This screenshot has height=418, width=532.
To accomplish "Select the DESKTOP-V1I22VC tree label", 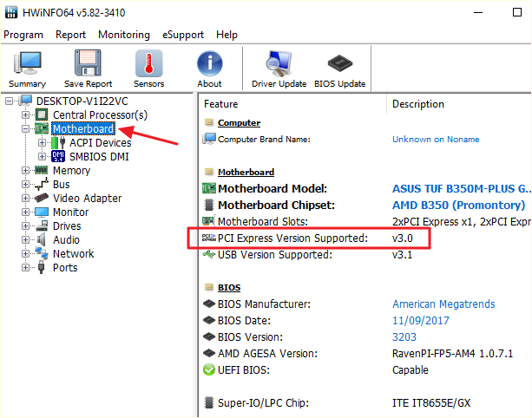I will tap(82, 101).
